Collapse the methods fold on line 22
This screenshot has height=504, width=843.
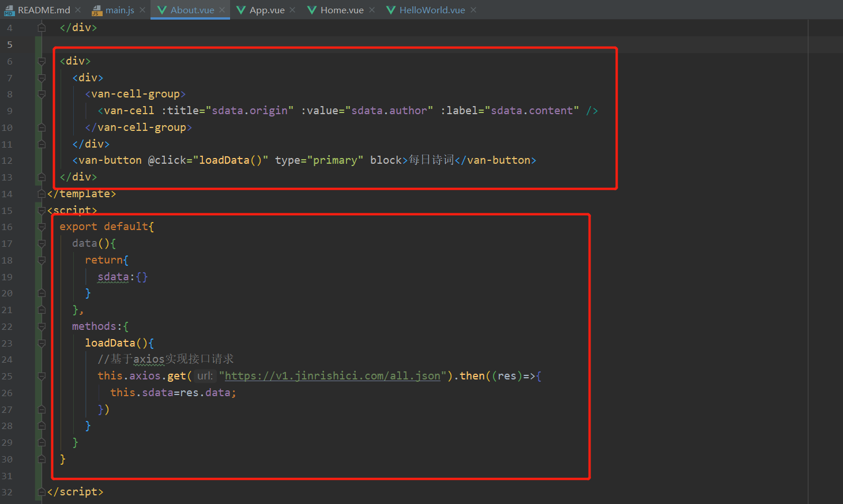click(x=42, y=327)
